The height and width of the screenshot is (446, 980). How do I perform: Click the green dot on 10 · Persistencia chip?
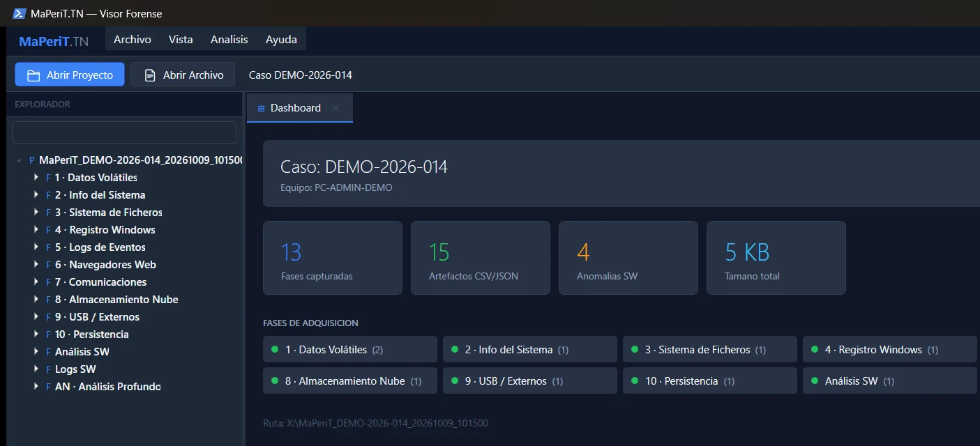pos(635,380)
